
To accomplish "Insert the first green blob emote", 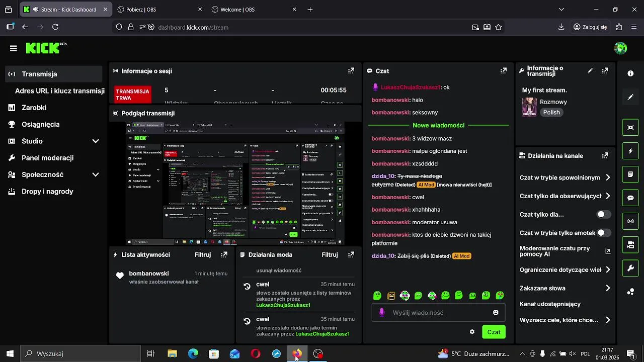I will click(377, 296).
